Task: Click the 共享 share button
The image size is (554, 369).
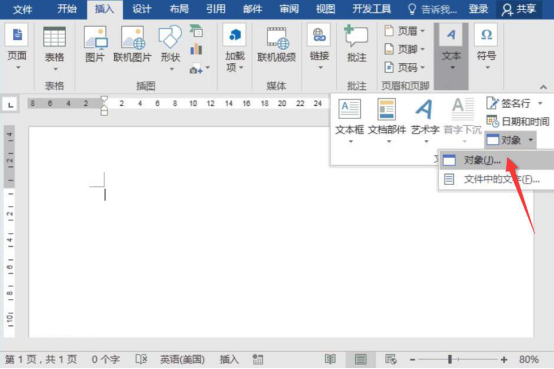Action: [519, 9]
